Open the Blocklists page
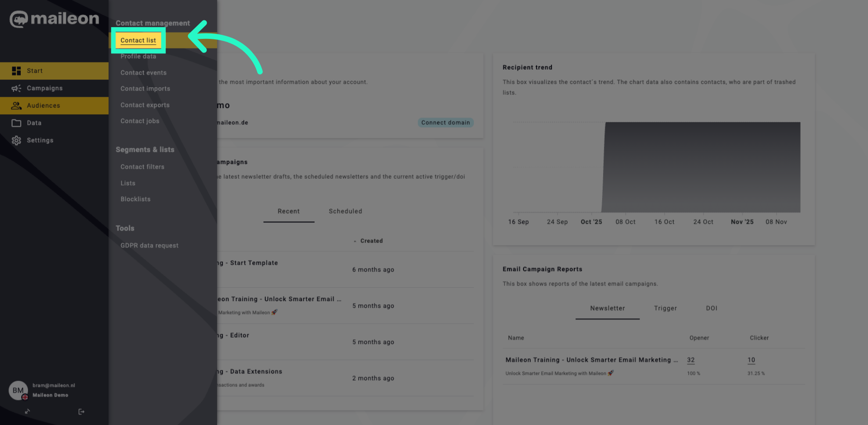The image size is (868, 425). [135, 199]
